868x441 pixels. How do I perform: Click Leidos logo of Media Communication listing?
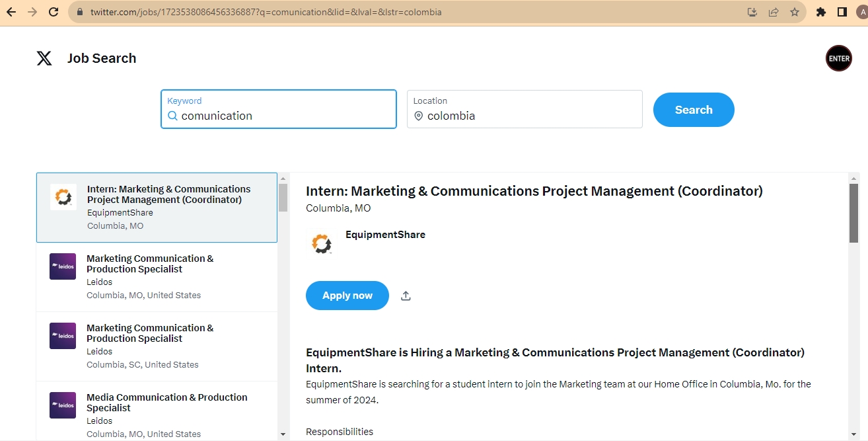tap(63, 405)
